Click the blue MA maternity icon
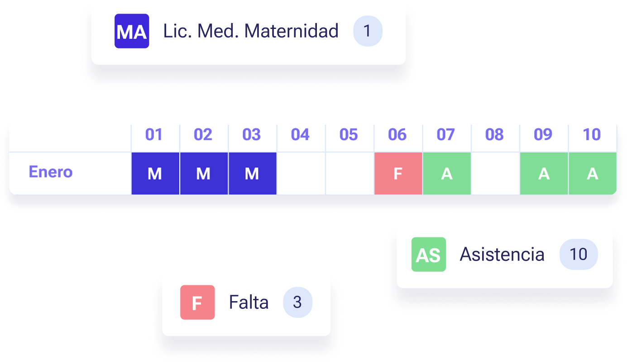 [132, 31]
